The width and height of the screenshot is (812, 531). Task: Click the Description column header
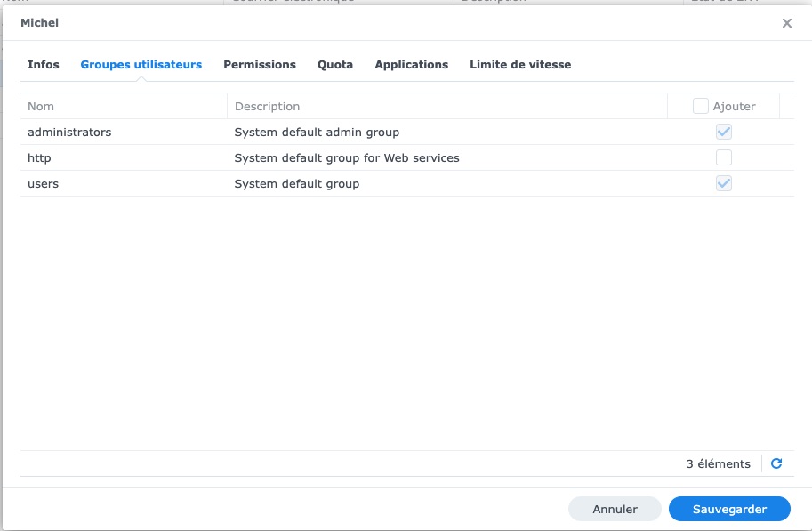[x=267, y=106]
